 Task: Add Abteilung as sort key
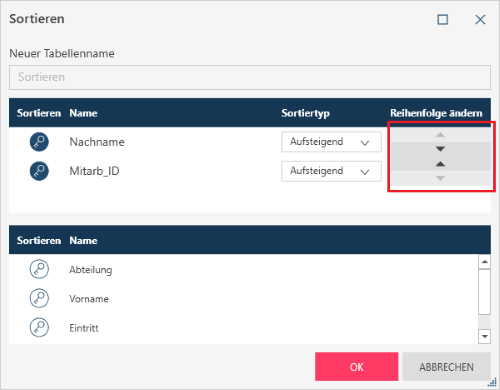(39, 269)
